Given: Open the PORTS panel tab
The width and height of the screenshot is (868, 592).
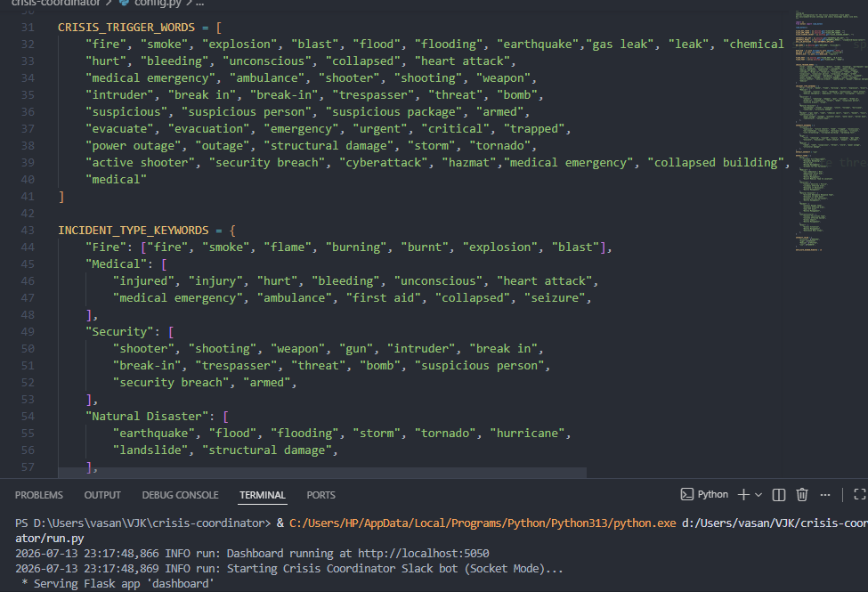Looking at the screenshot, I should click(321, 495).
